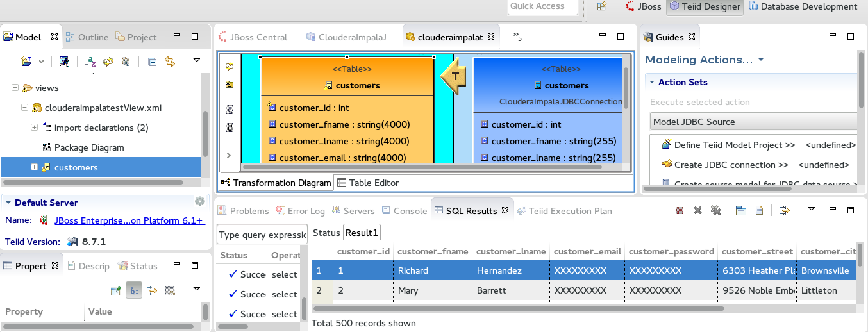This screenshot has height=332, width=868.
Task: Open the JBoss Enterprise Platform 6.1+ server link
Action: click(x=129, y=220)
